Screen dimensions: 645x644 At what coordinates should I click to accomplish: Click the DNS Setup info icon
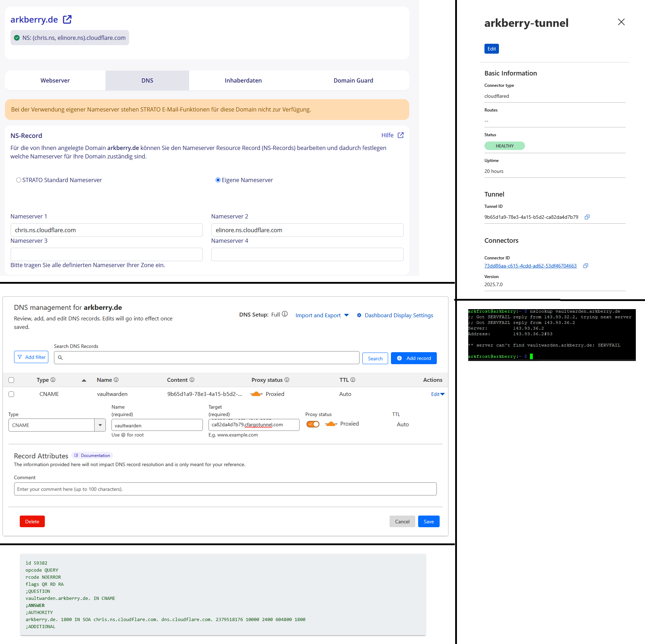tap(285, 314)
